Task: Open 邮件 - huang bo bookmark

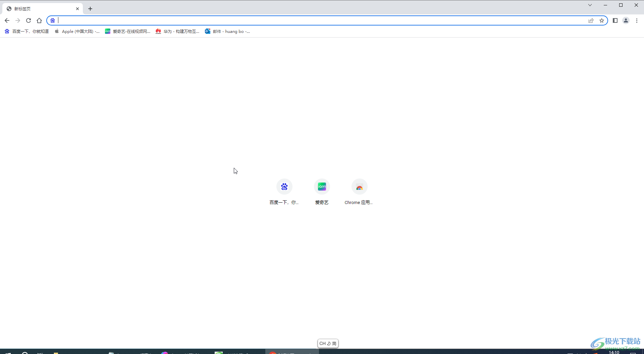Action: click(227, 31)
